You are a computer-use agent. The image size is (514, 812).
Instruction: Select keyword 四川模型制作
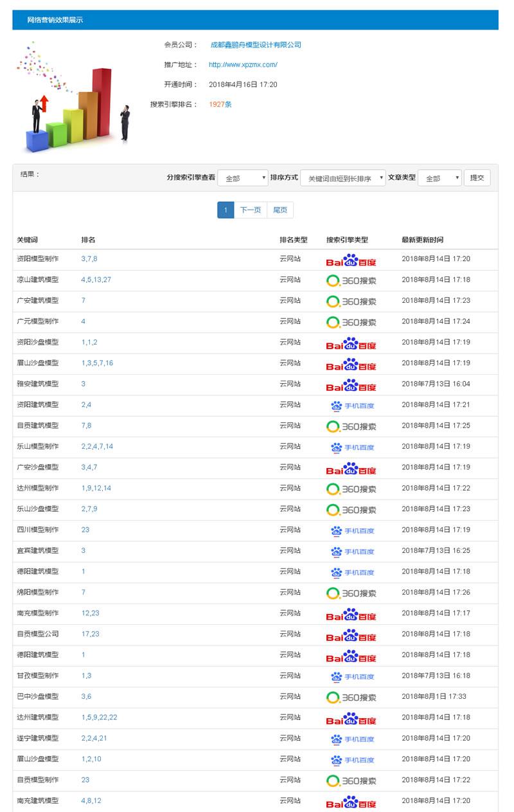tap(37, 530)
